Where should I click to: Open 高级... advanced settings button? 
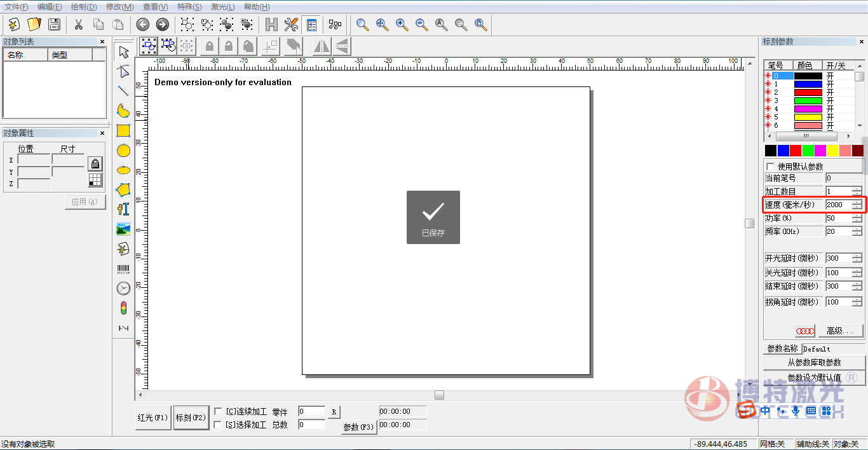tap(840, 331)
